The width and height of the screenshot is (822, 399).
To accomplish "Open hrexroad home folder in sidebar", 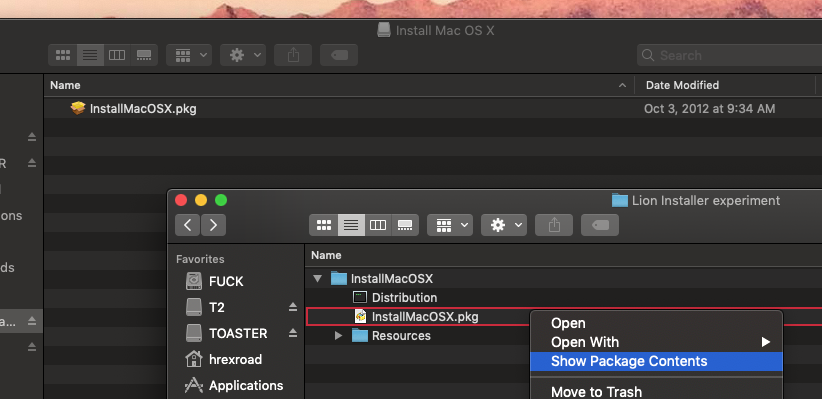I will pyautogui.click(x=235, y=360).
